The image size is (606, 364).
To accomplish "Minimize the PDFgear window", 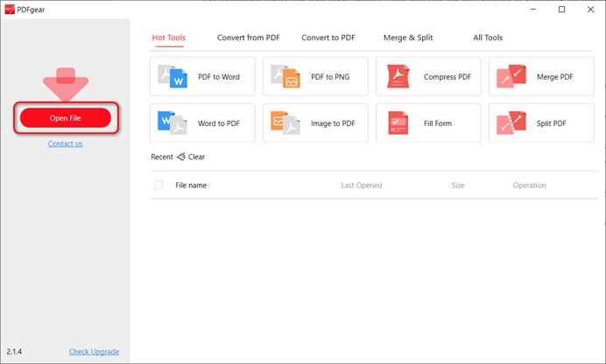I will (x=533, y=10).
